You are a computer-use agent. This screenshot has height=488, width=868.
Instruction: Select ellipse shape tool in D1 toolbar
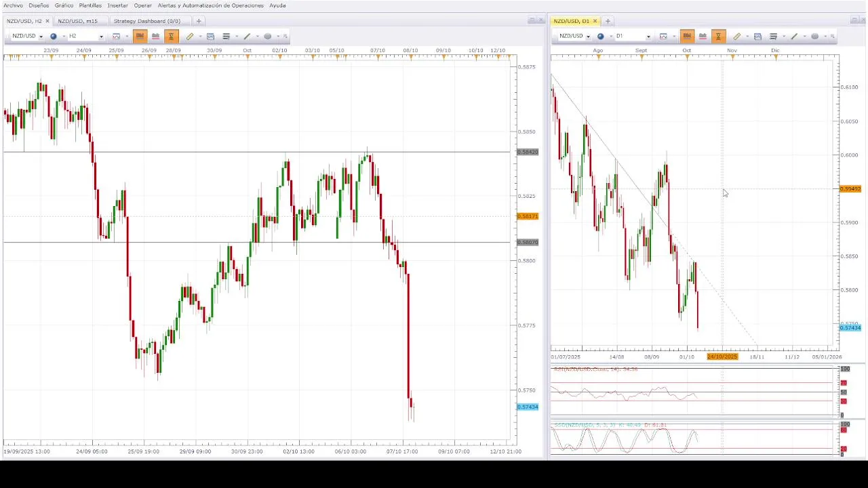(x=814, y=37)
